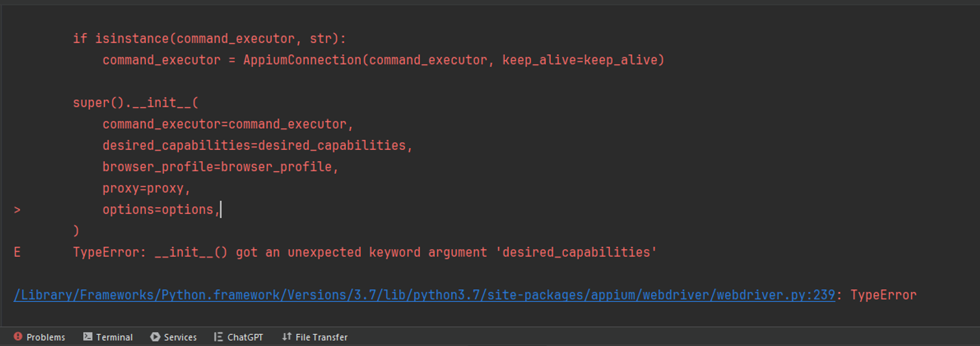
Task: Click the 'E' error marker
Action: coord(17,253)
